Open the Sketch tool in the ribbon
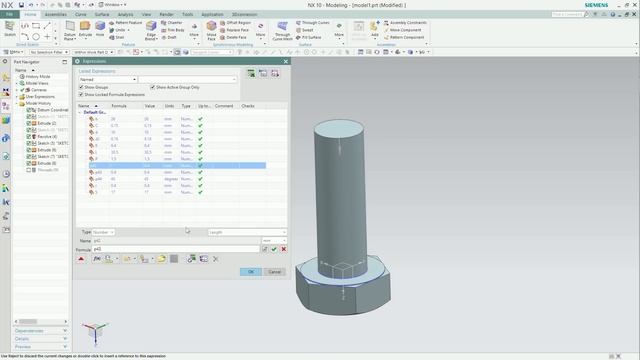 (x=10, y=29)
